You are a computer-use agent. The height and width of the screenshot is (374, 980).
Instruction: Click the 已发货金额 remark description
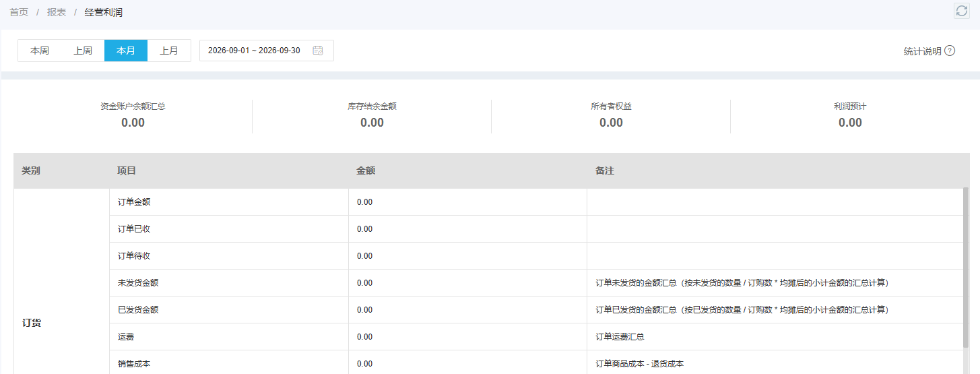[x=742, y=310]
